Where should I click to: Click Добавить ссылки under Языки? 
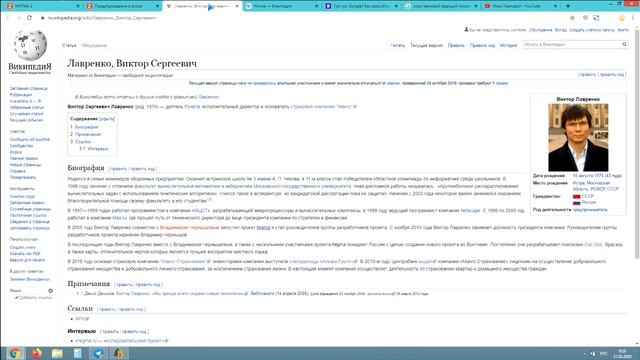(35, 298)
